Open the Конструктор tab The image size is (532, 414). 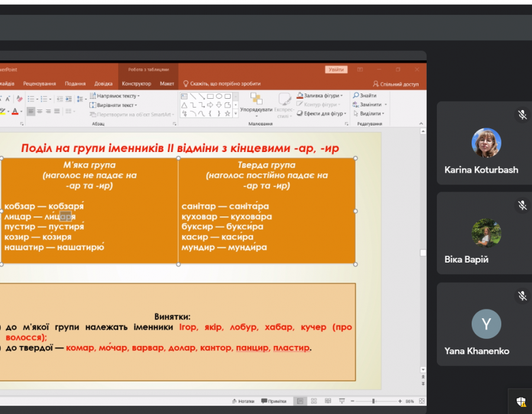pos(136,84)
